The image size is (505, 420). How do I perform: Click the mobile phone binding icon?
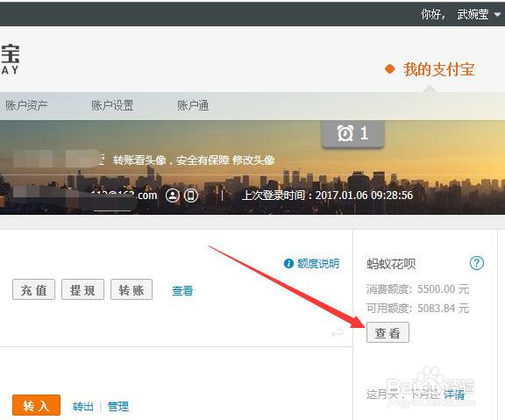(x=191, y=196)
